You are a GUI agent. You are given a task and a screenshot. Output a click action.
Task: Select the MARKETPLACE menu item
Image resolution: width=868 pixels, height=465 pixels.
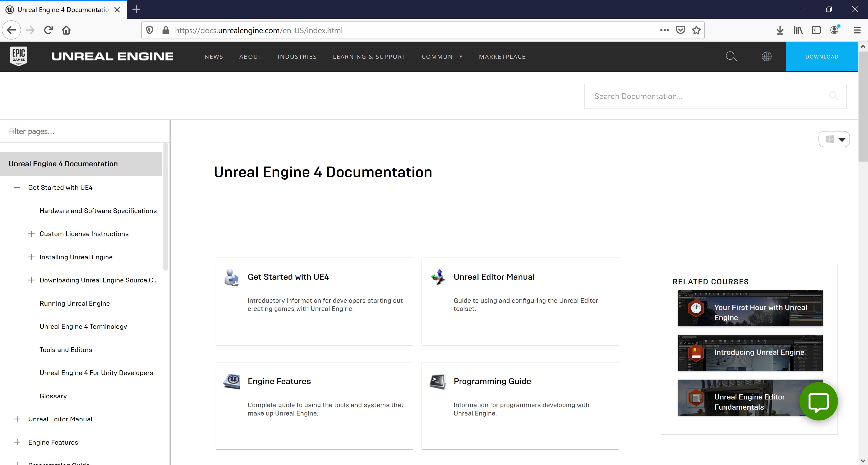point(502,56)
